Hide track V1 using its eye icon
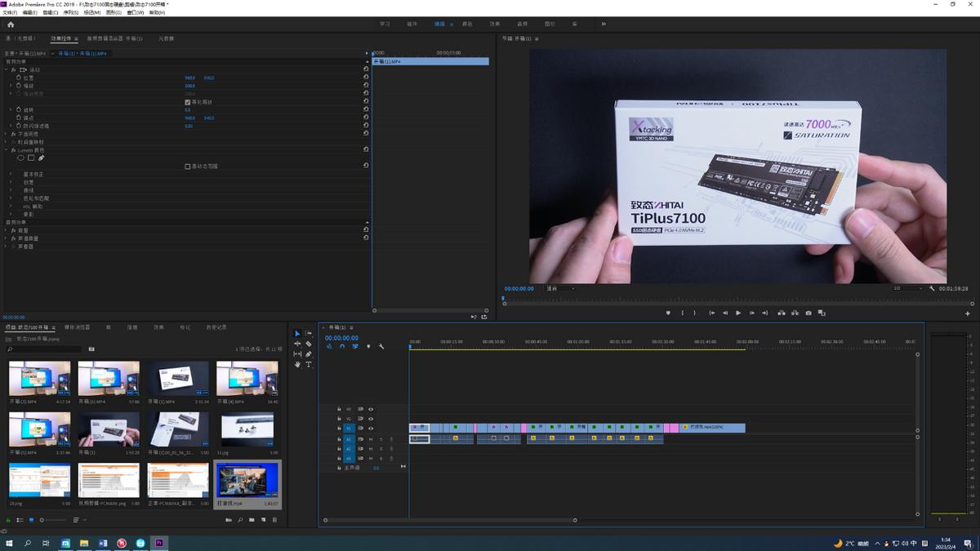The width and height of the screenshot is (980, 551). (371, 428)
